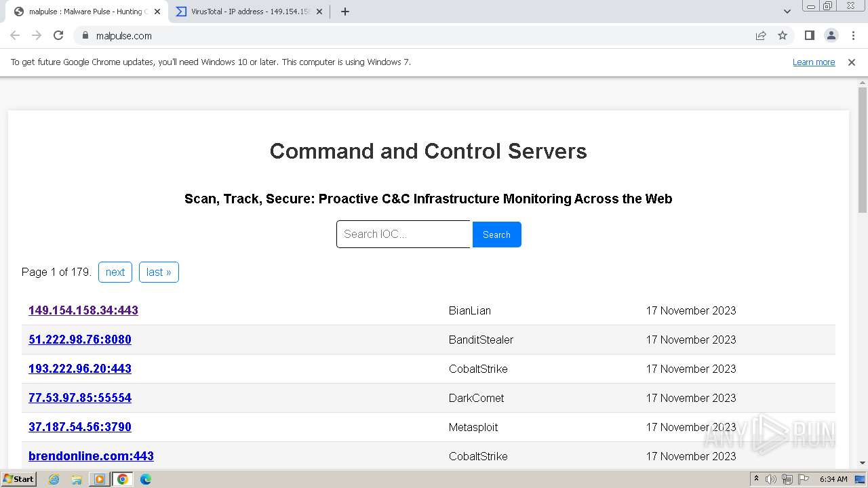Jump to the last results page
The height and width of the screenshot is (488, 868).
(x=159, y=272)
